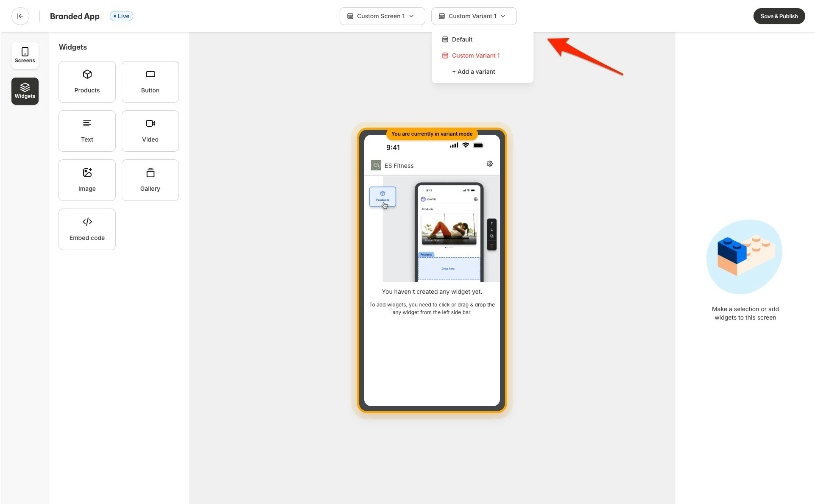Choose the Default variant option
This screenshot has height=504, width=815.
point(462,39)
